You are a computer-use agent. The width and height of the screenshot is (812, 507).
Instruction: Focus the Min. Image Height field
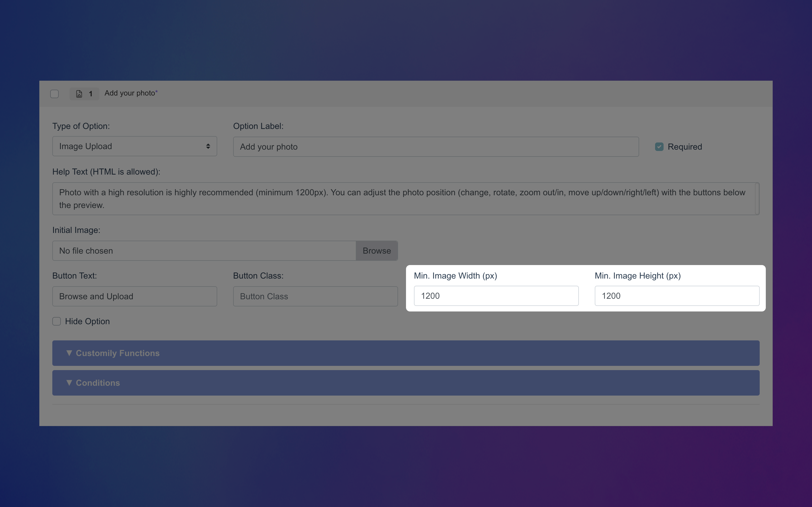pos(677,296)
